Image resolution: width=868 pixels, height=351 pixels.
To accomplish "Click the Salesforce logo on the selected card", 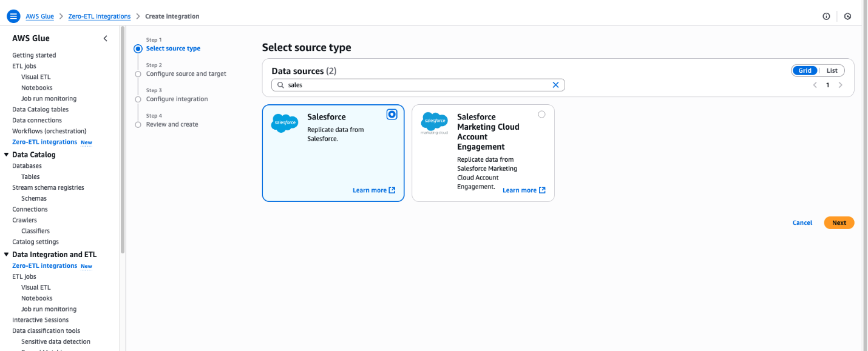I will point(284,122).
